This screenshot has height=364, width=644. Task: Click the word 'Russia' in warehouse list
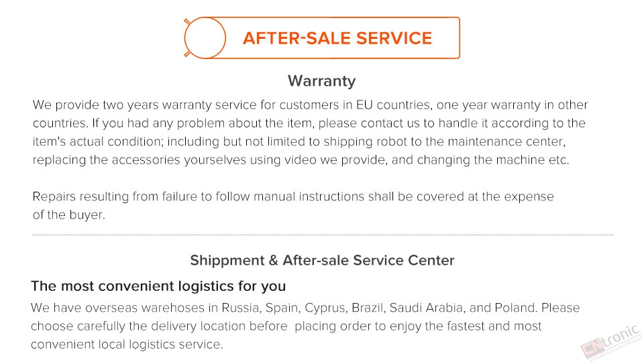click(x=240, y=308)
